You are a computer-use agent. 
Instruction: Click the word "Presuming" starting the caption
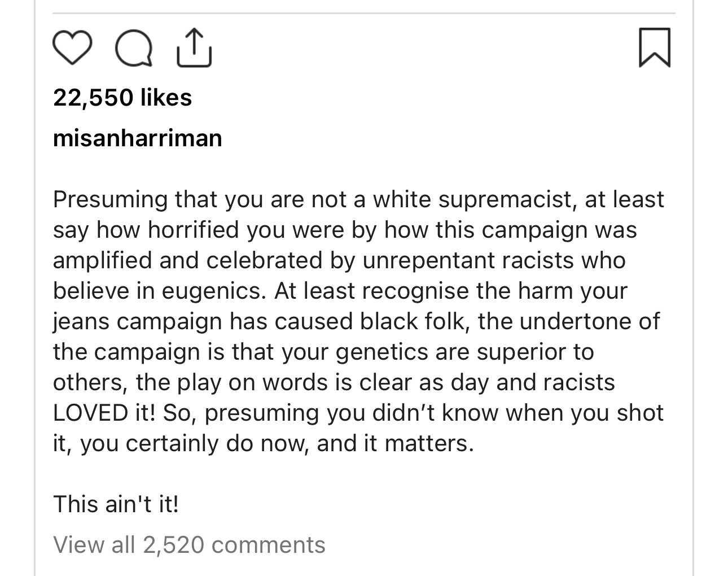pyautogui.click(x=111, y=199)
